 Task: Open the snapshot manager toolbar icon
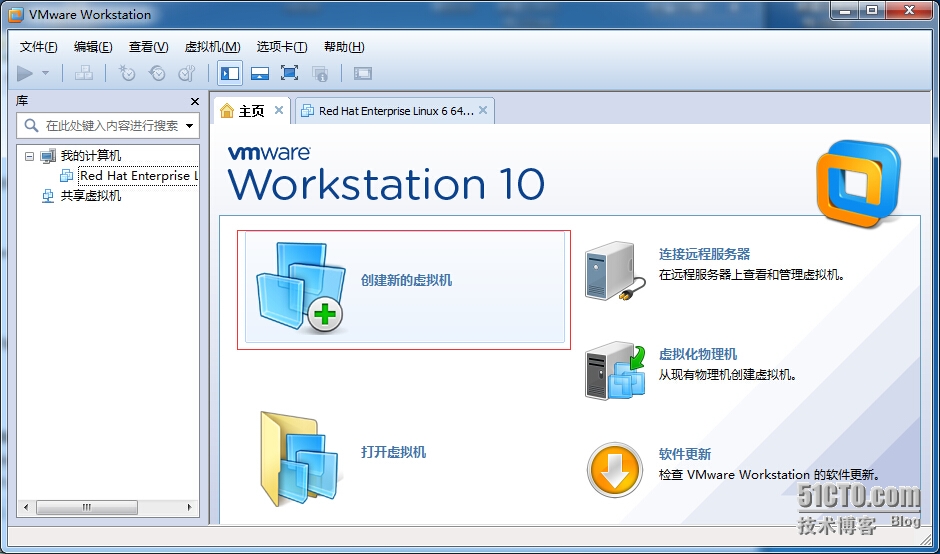tap(187, 73)
